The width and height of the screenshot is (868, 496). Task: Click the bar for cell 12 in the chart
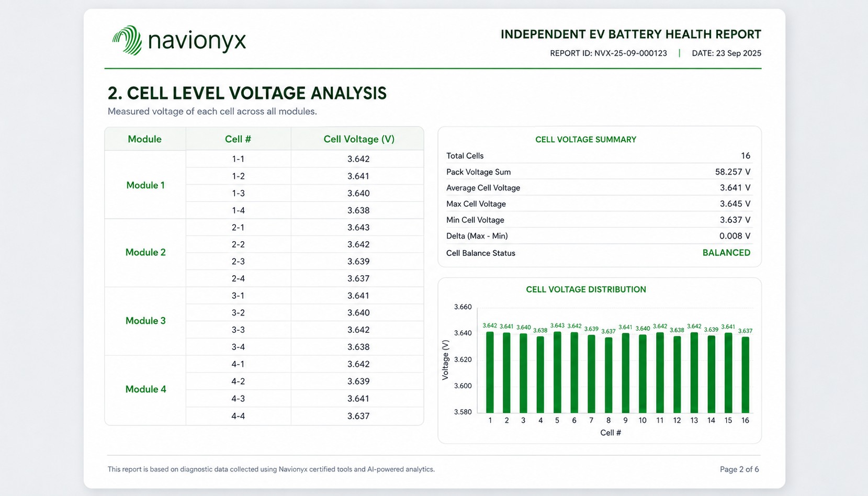click(x=677, y=375)
